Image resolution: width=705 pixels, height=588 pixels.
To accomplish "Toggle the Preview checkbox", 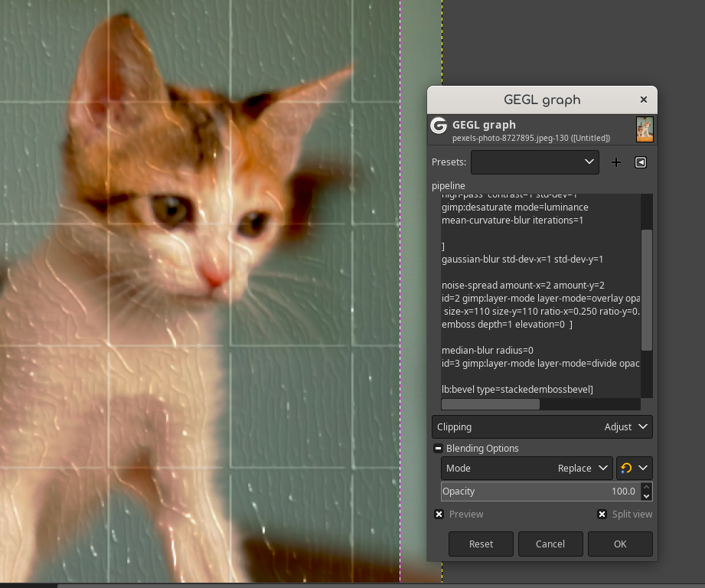I will tap(439, 514).
